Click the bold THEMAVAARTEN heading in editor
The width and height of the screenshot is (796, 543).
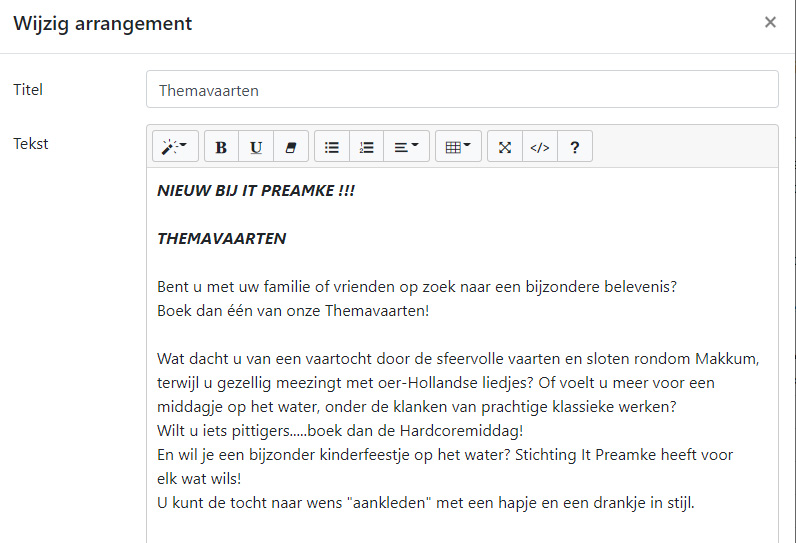[x=221, y=239]
